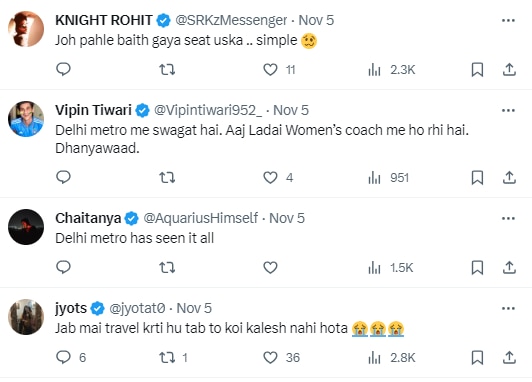
Task: Expand the three-dot menu on jyots' tweet
Action: (508, 308)
